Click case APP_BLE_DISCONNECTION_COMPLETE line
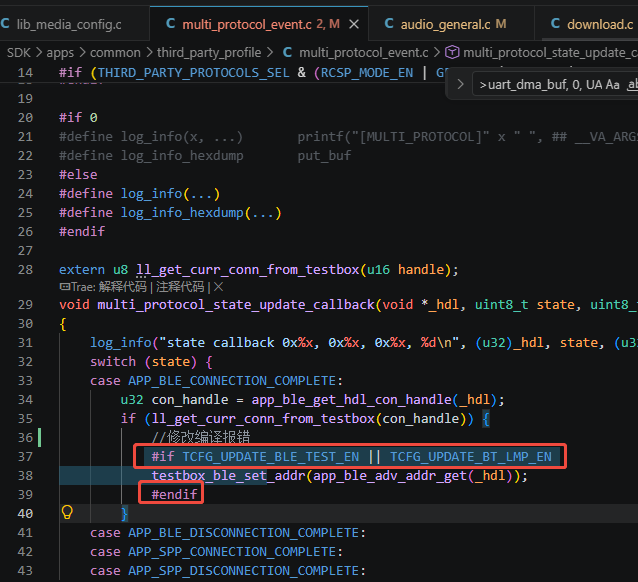 (228, 533)
